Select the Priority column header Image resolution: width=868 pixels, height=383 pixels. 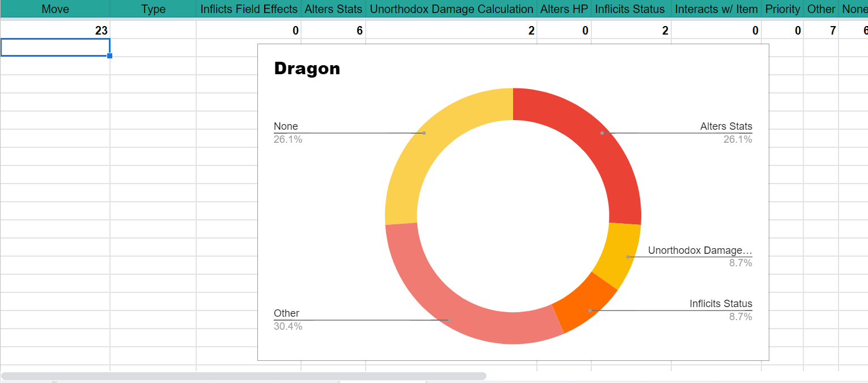click(782, 9)
